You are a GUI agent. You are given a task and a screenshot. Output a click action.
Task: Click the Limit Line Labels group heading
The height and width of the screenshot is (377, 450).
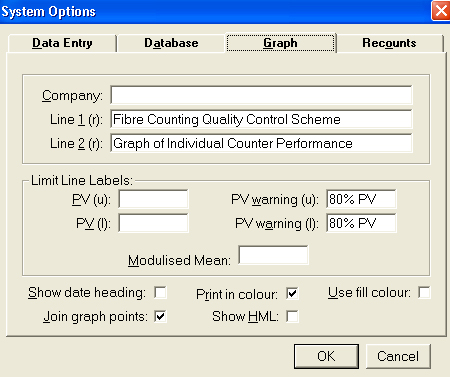[x=82, y=180]
